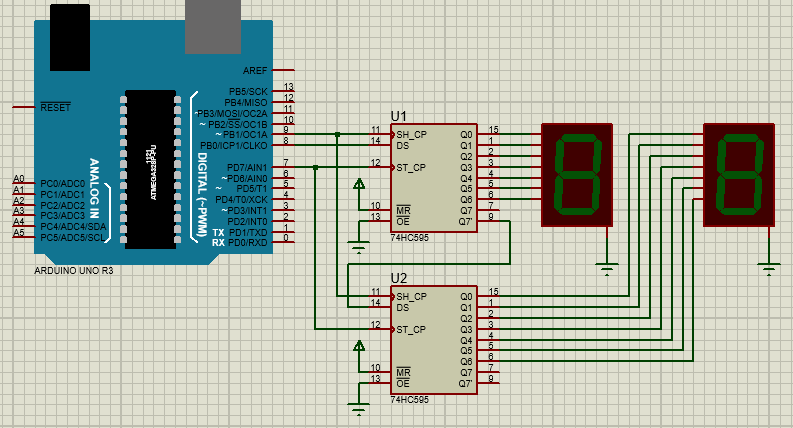
Task: Click the left seven-segment display
Action: [576, 174]
